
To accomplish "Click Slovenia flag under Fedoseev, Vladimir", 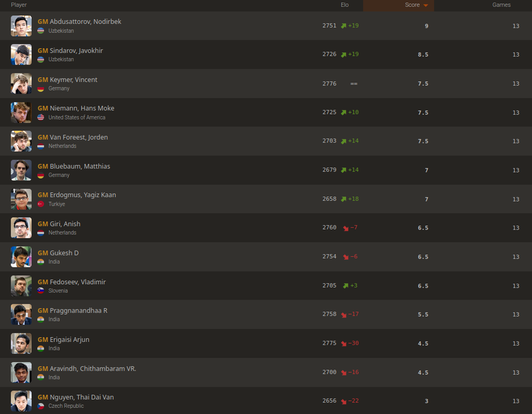I will tap(41, 291).
